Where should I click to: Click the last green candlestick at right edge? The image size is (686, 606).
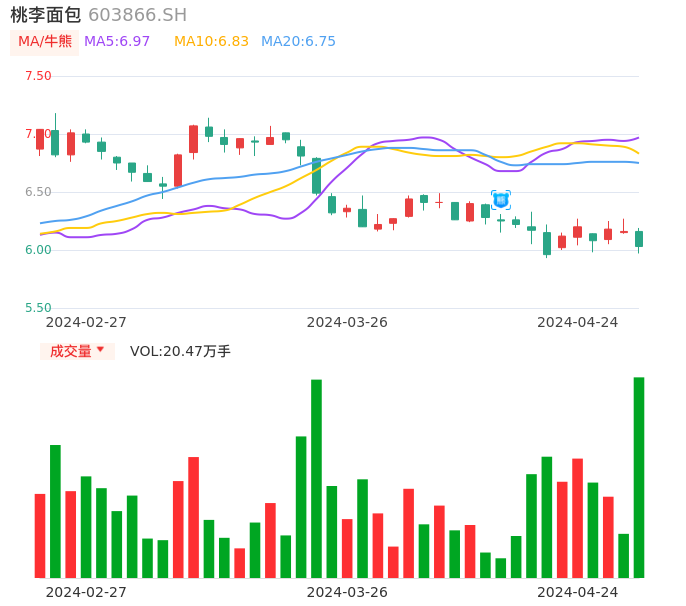pyautogui.click(x=638, y=239)
